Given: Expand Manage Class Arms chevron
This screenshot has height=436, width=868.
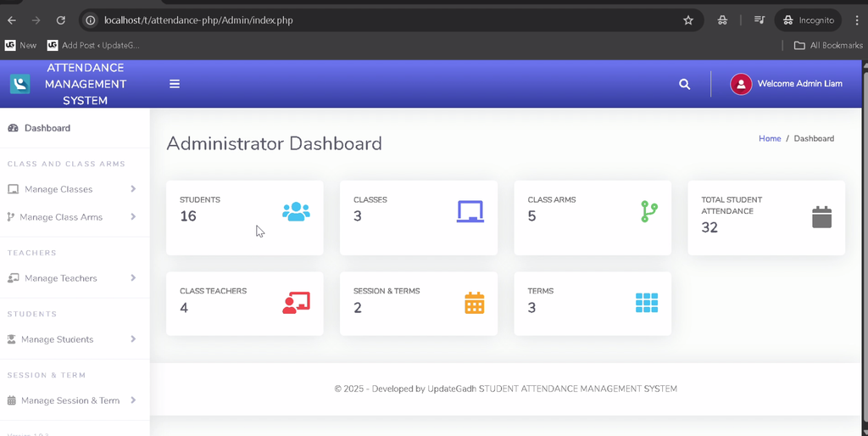Looking at the screenshot, I should (x=133, y=216).
